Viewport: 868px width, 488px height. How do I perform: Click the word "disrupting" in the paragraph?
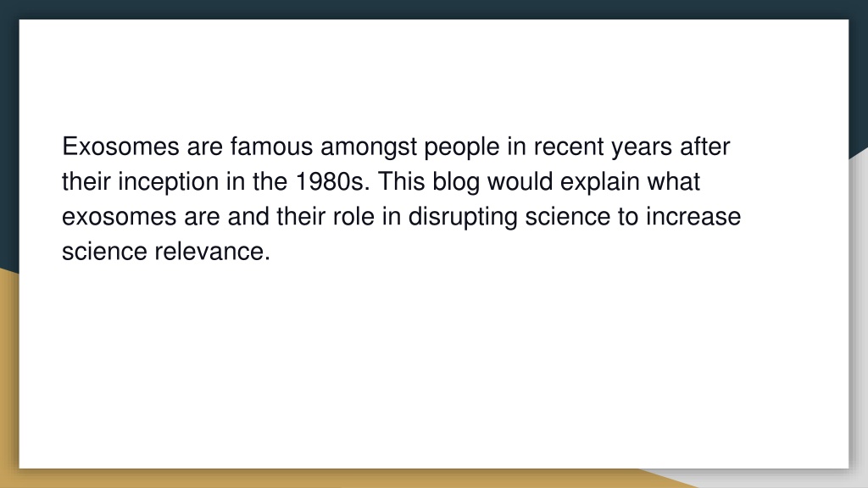pos(463,218)
